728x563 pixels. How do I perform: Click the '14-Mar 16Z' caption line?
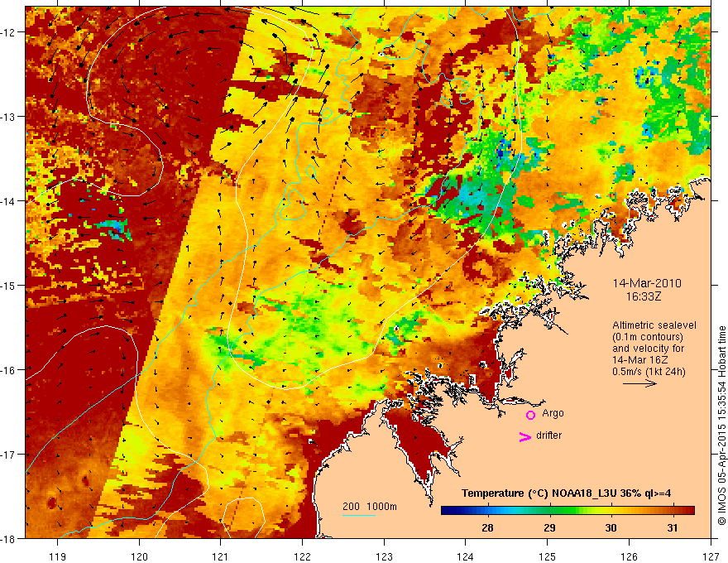click(x=640, y=360)
